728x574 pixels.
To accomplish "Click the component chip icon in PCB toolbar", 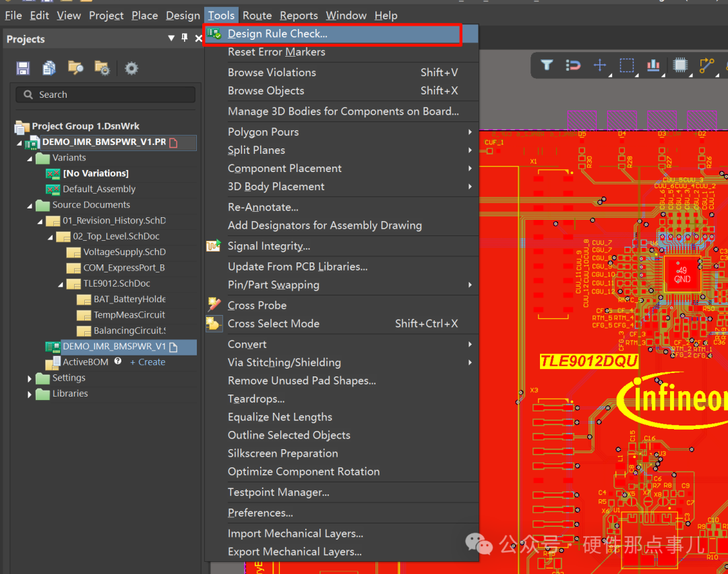I will pyautogui.click(x=679, y=65).
